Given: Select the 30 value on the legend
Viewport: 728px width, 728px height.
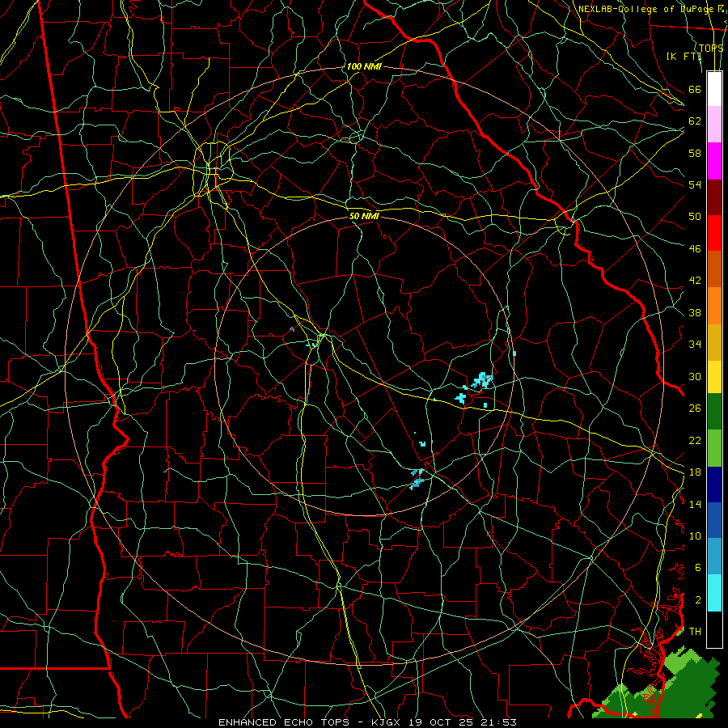Looking at the screenshot, I should pyautogui.click(x=695, y=376).
